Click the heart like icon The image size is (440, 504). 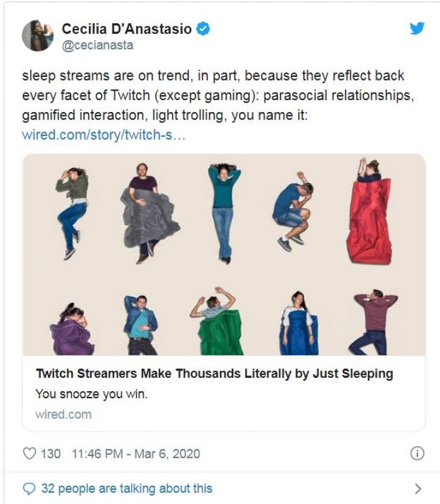pyautogui.click(x=29, y=453)
